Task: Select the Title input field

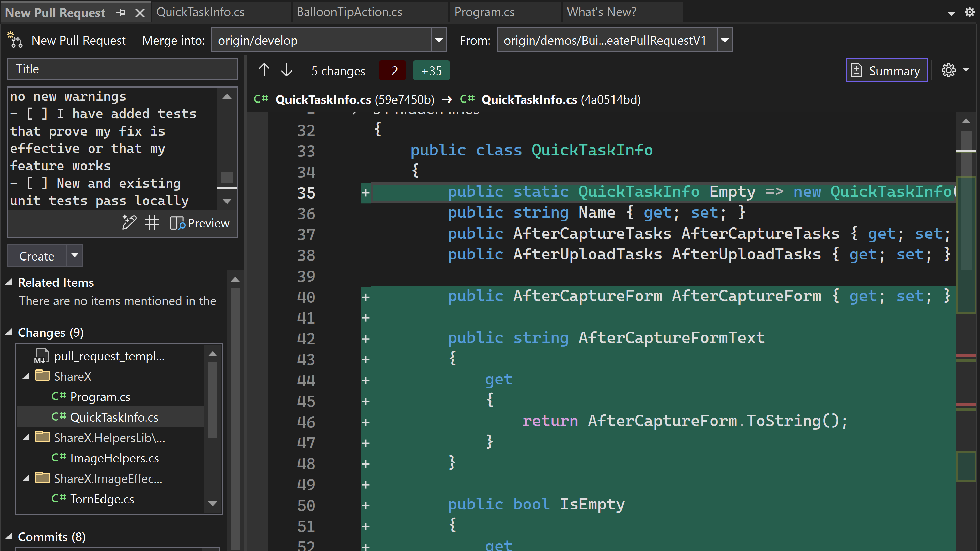Action: point(123,69)
